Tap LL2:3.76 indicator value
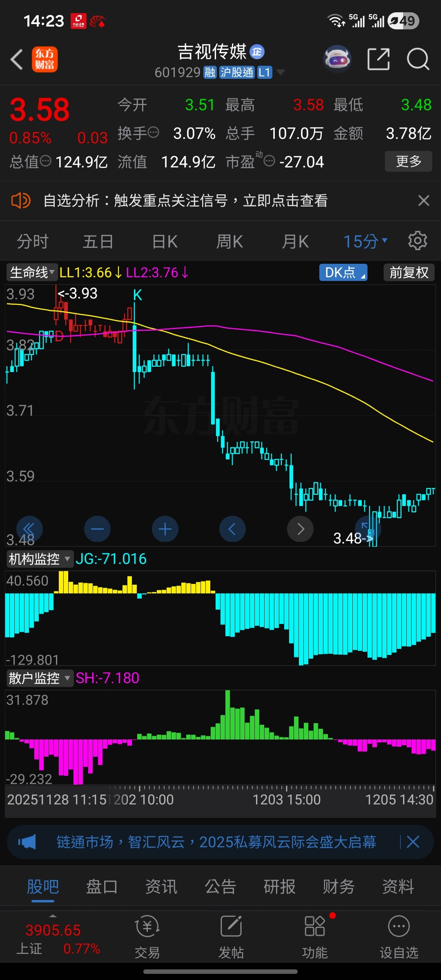 point(157,272)
